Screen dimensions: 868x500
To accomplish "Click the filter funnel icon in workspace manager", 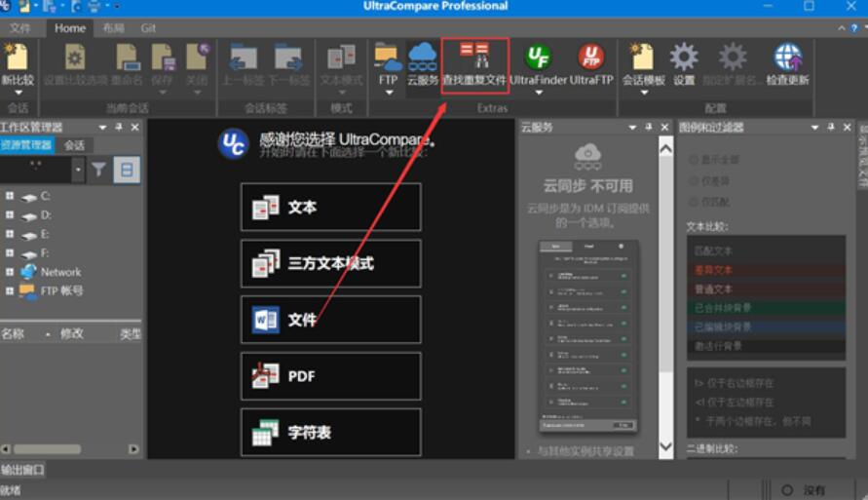I will [99, 170].
